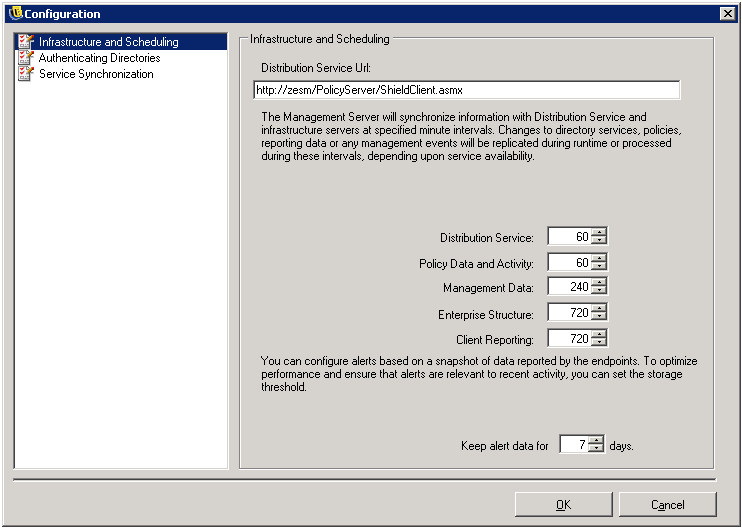742x529 pixels.
Task: Increase the Keep alert data days
Action: [597, 441]
